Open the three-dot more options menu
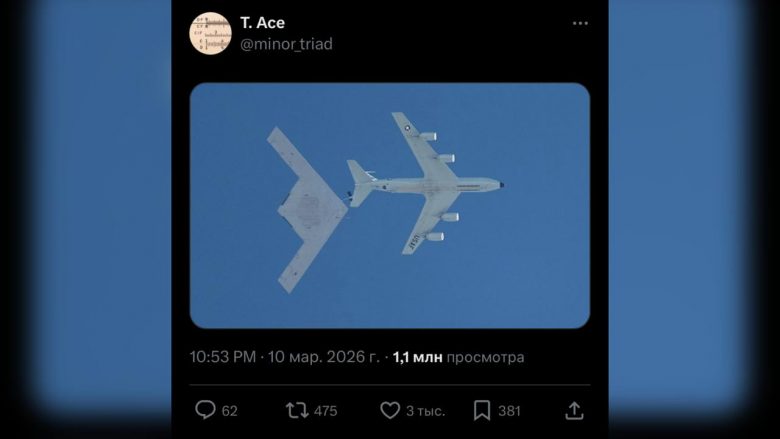The width and height of the screenshot is (780, 439). point(580,23)
